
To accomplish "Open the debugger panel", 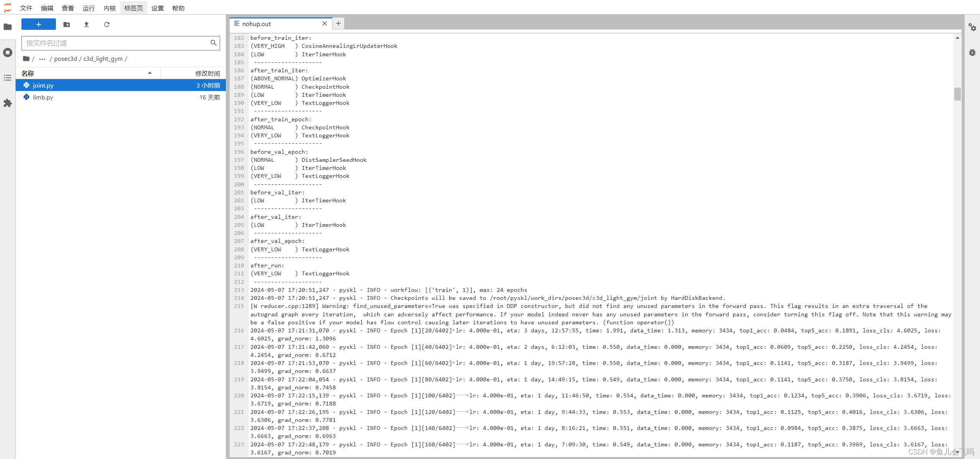I will point(973,52).
